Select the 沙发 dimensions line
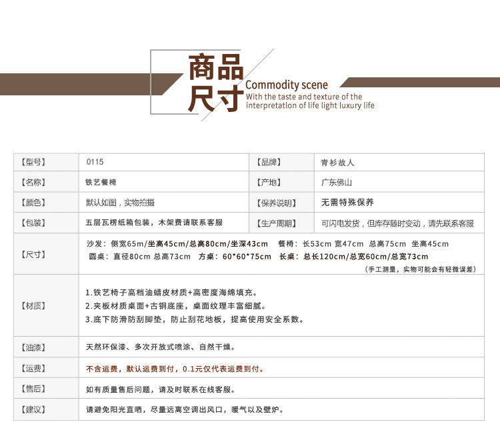This screenshot has height=448, width=500. tap(177, 244)
